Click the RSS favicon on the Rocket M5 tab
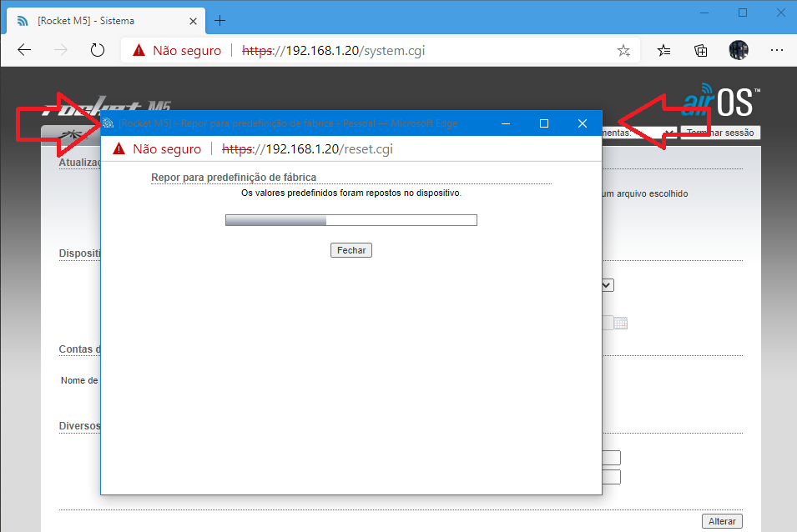This screenshot has width=797, height=532. point(23,21)
